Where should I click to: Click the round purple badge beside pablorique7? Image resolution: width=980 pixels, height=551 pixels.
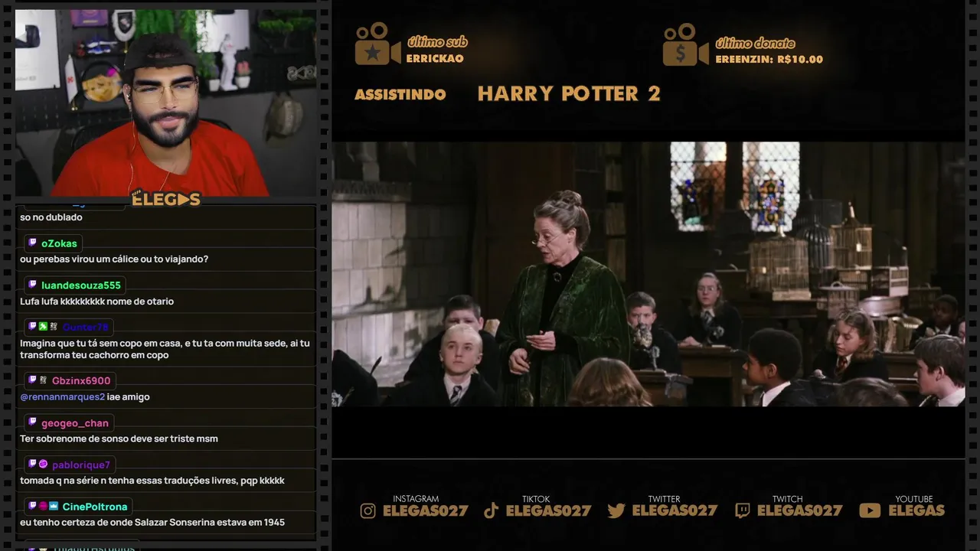tap(43, 465)
